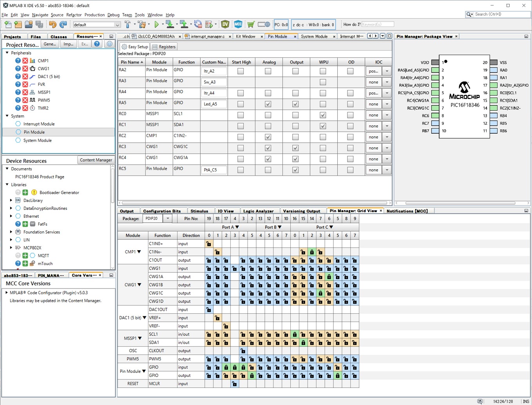
Task: Open the default configuration dropdown in toolbar
Action: [117, 25]
